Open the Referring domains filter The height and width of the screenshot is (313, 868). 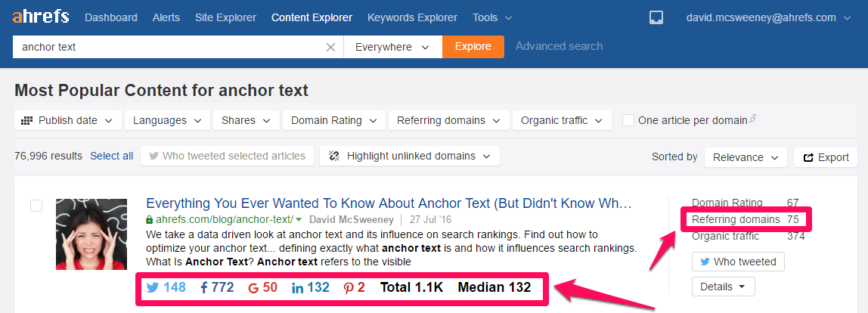(x=449, y=120)
